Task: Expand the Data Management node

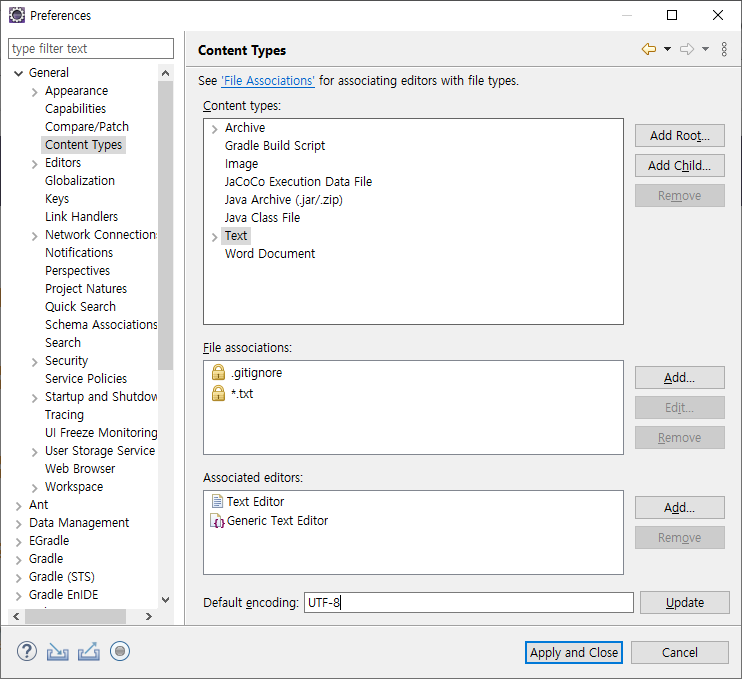Action: pos(18,524)
